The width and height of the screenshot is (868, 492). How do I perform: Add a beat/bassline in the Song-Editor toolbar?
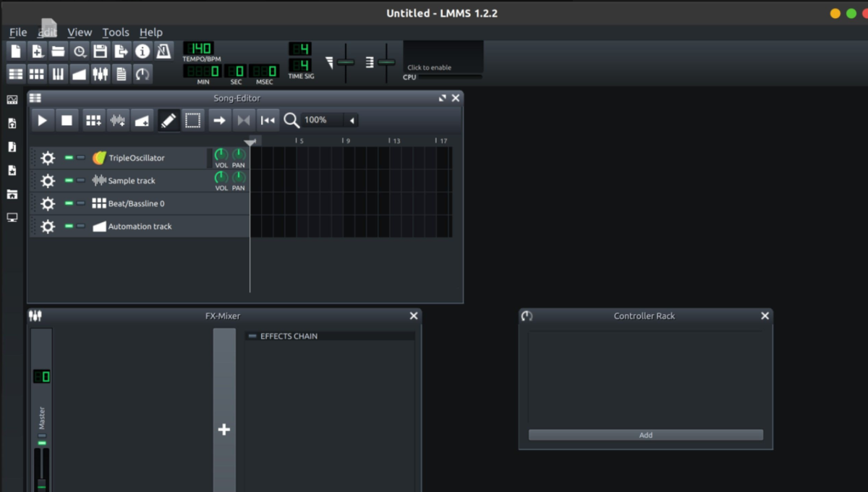click(93, 120)
